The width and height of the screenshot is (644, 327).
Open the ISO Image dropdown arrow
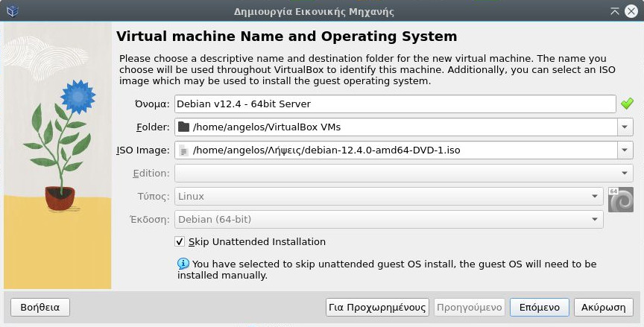[x=625, y=150]
